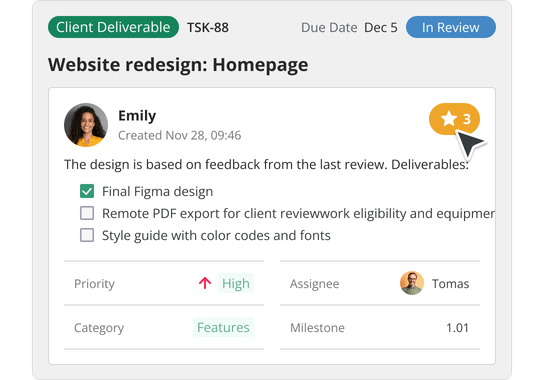544x380 pixels.
Task: Open the In Review status badge
Action: pos(451,27)
